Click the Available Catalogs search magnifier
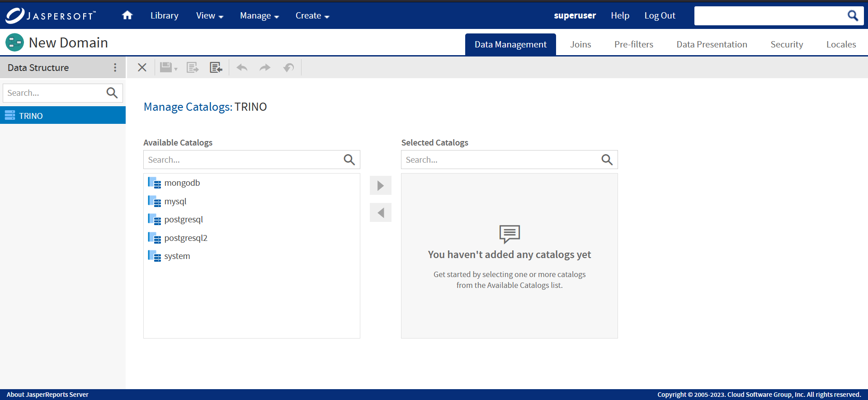 pos(349,160)
